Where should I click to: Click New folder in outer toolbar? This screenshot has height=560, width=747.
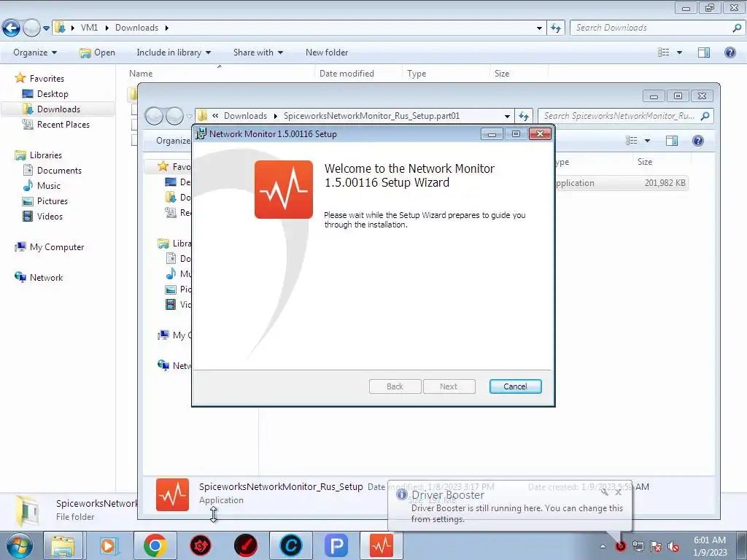point(327,52)
